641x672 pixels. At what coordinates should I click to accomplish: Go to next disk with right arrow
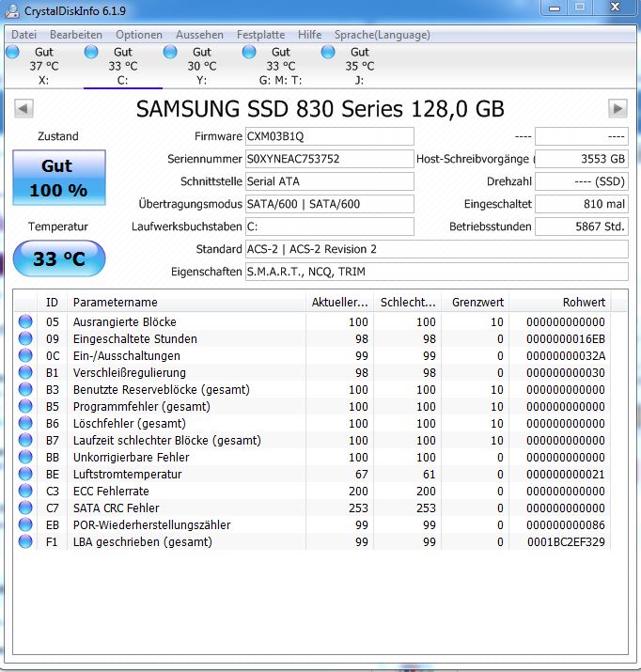coord(618,108)
